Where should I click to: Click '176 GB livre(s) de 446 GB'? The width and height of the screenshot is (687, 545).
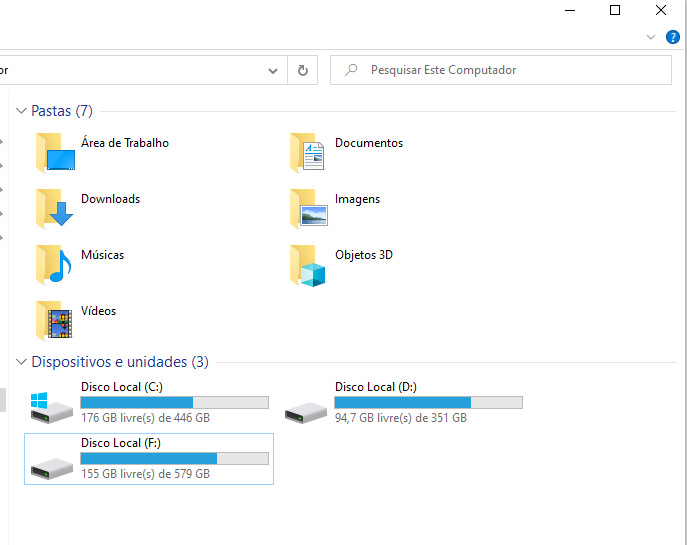tap(145, 418)
